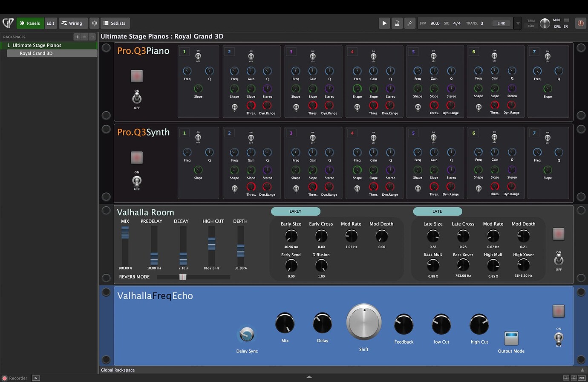Switch to the Edit mode
The width and height of the screenshot is (588, 382).
(50, 23)
